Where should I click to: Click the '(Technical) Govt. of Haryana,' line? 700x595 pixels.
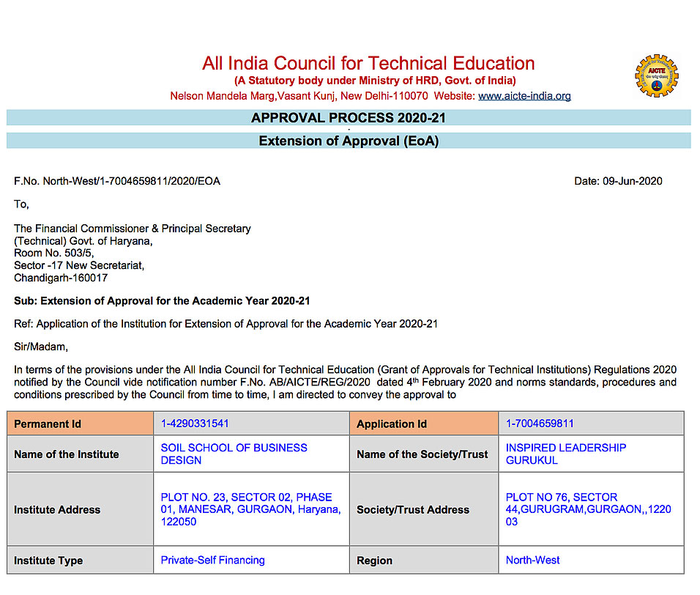[83, 241]
